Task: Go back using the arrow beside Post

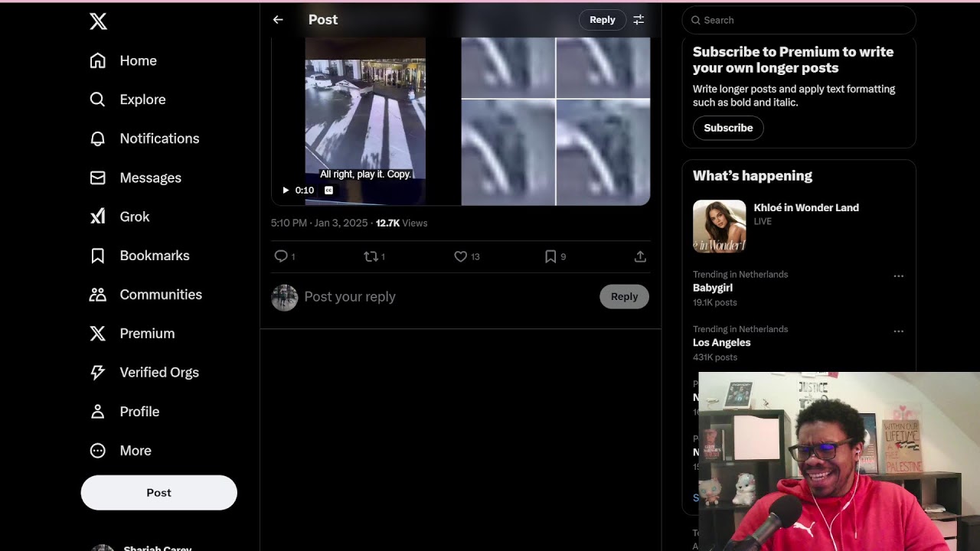Action: point(278,20)
